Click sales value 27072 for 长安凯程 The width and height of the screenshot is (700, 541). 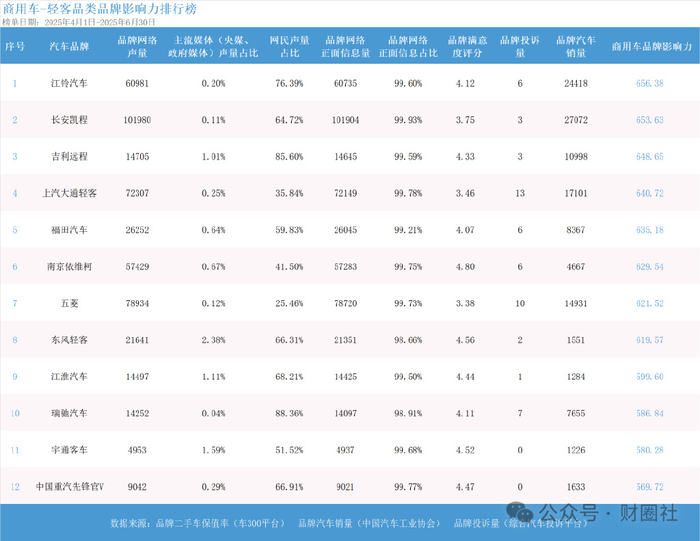pos(576,120)
